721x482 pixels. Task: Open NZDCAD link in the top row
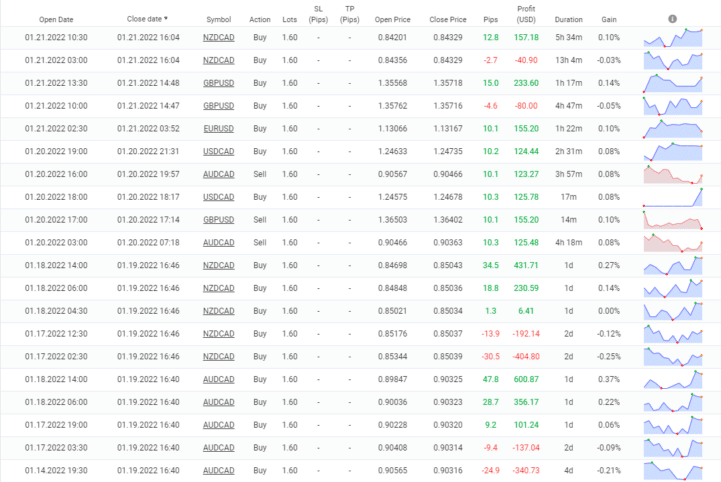pos(218,37)
